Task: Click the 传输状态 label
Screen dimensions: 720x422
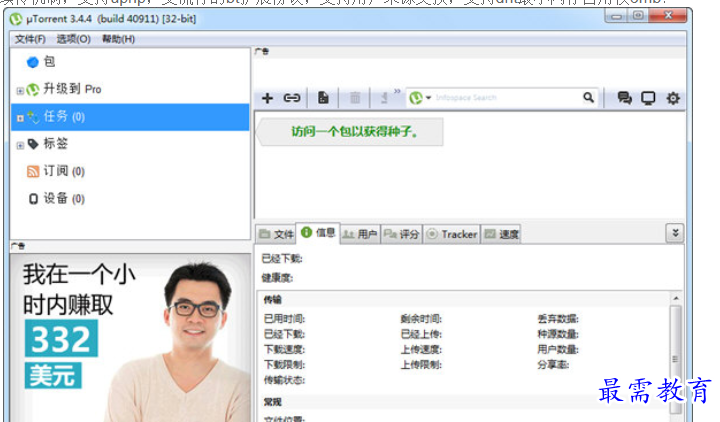Action: [284, 380]
